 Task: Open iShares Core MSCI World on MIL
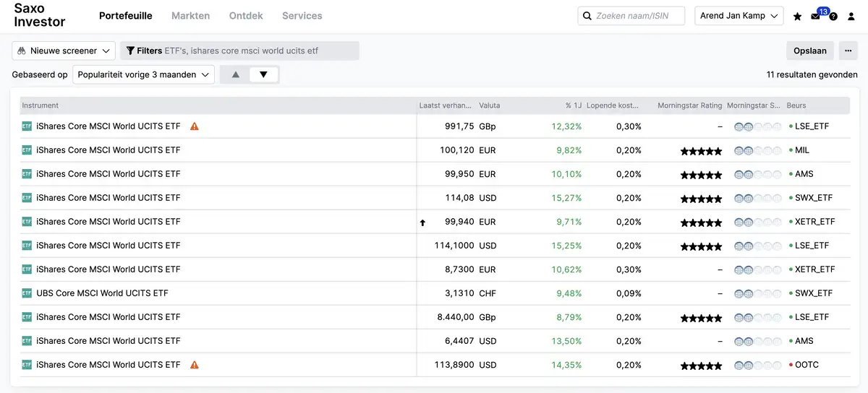(109, 150)
